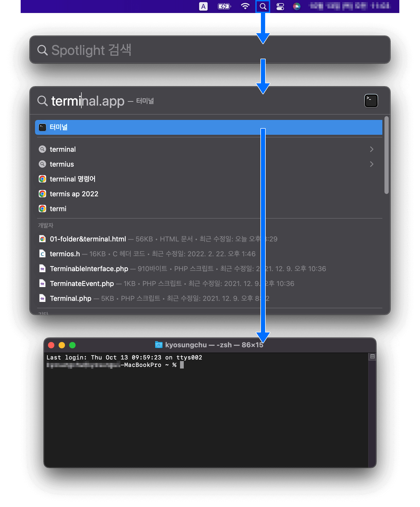Screen dimensions: 420x507
Task: Open Control Center in menu bar
Action: 280,6
